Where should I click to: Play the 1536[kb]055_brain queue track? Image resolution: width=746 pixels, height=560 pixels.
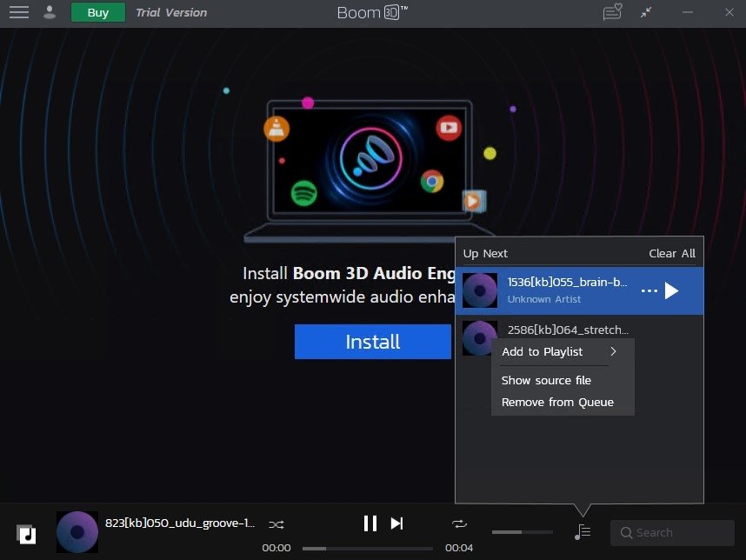tap(671, 290)
